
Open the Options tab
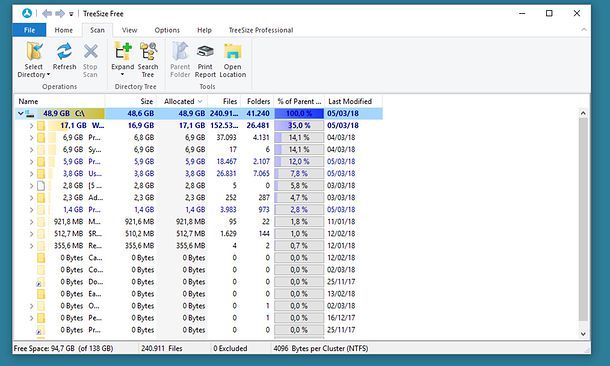[167, 30]
